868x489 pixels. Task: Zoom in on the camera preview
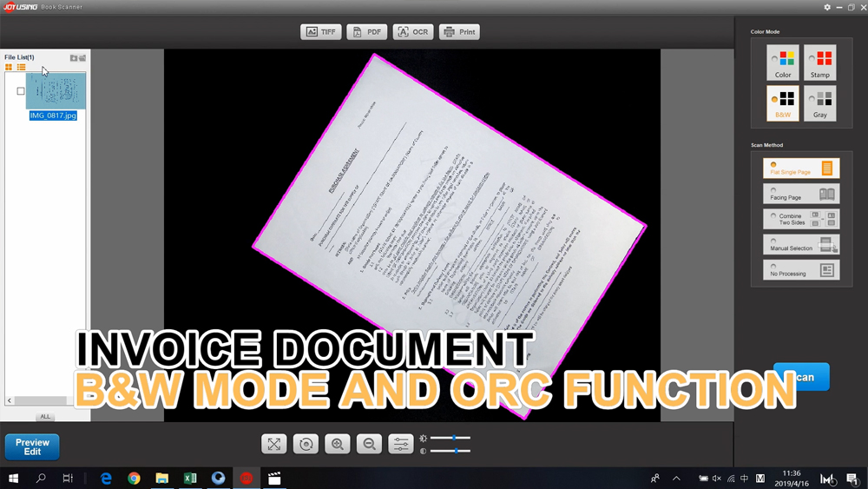[337, 444]
